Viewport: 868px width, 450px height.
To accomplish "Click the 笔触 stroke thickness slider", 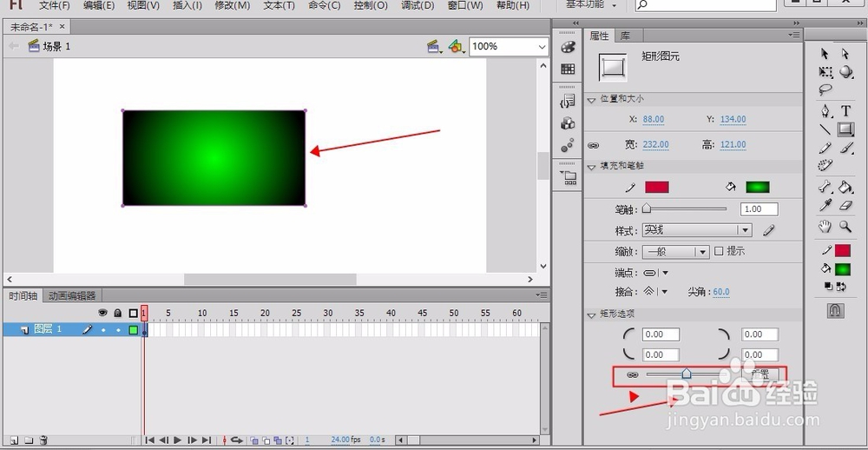I will coord(684,209).
